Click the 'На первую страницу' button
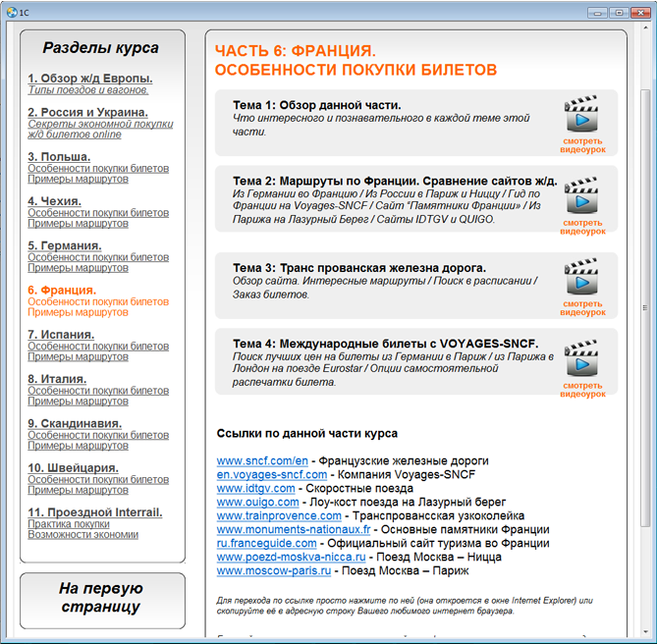Screen dimensions: 657x644 tap(102, 601)
